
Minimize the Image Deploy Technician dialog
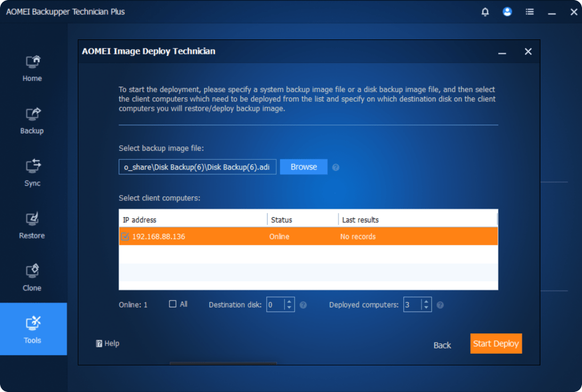502,52
